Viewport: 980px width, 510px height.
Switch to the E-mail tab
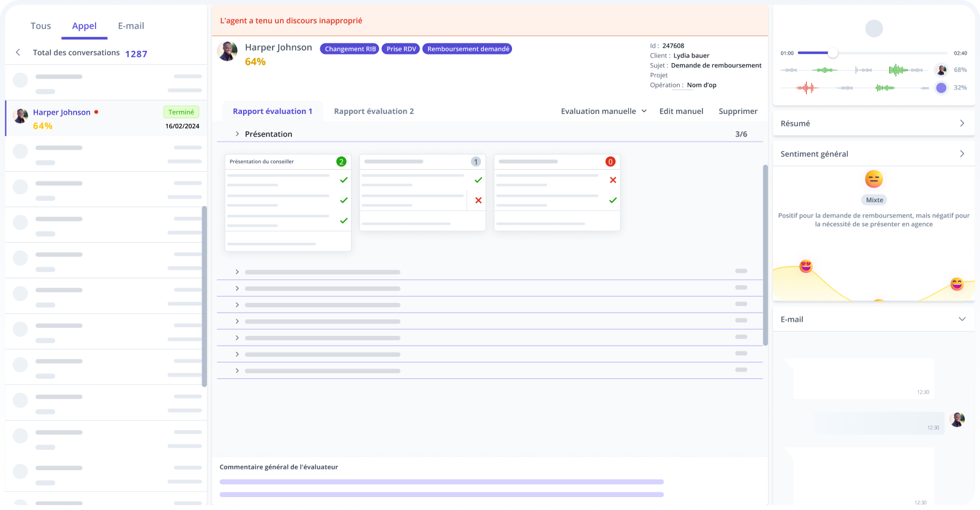(131, 26)
